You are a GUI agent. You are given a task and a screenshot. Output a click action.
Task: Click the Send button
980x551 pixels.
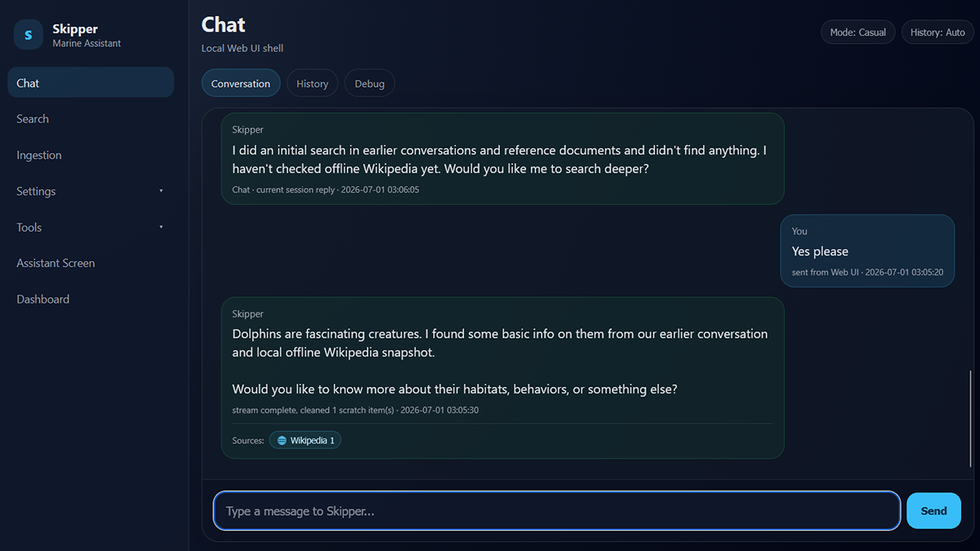click(x=933, y=511)
